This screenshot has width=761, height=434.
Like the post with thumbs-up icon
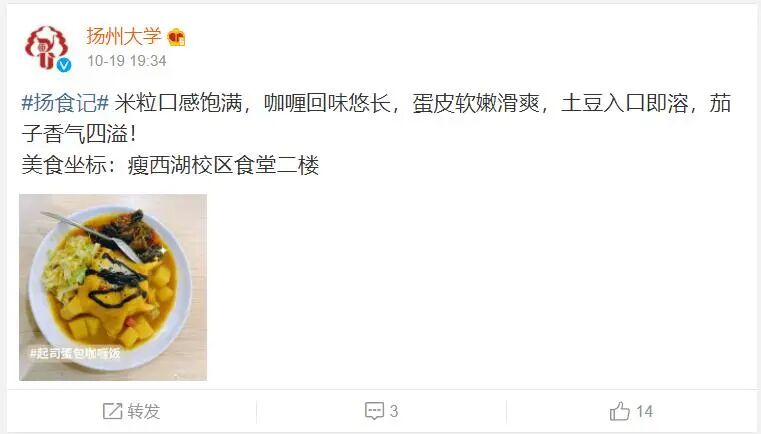620,411
